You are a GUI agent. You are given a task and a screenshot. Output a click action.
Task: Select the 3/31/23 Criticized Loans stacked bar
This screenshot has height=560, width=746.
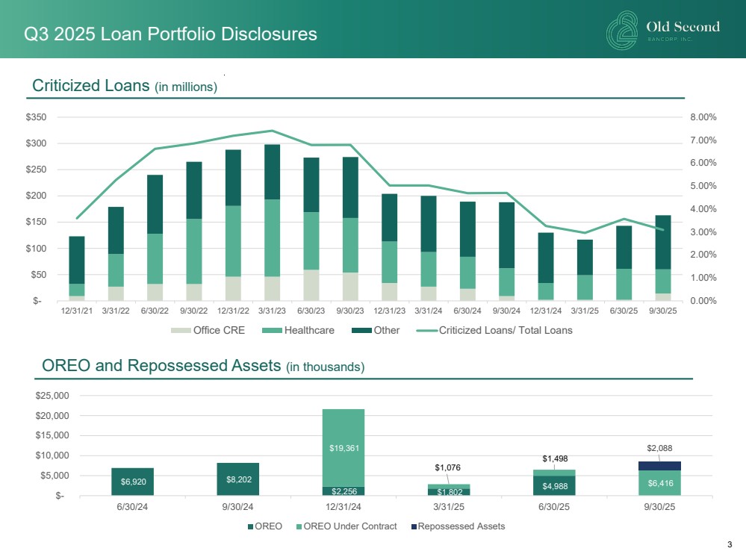[x=272, y=222]
